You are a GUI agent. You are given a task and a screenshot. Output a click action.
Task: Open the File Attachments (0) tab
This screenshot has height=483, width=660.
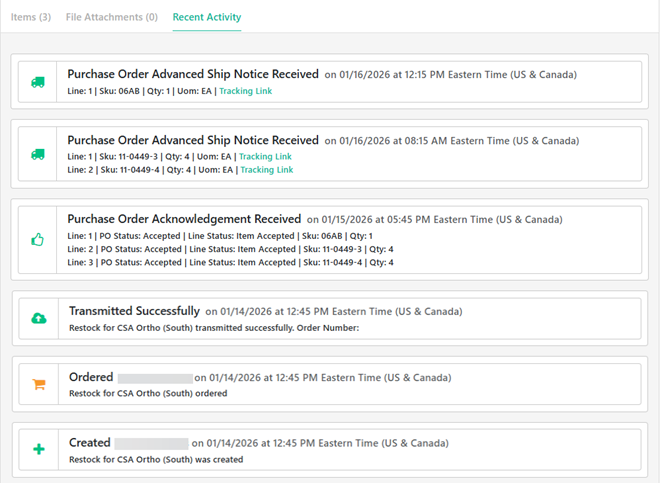tap(111, 17)
